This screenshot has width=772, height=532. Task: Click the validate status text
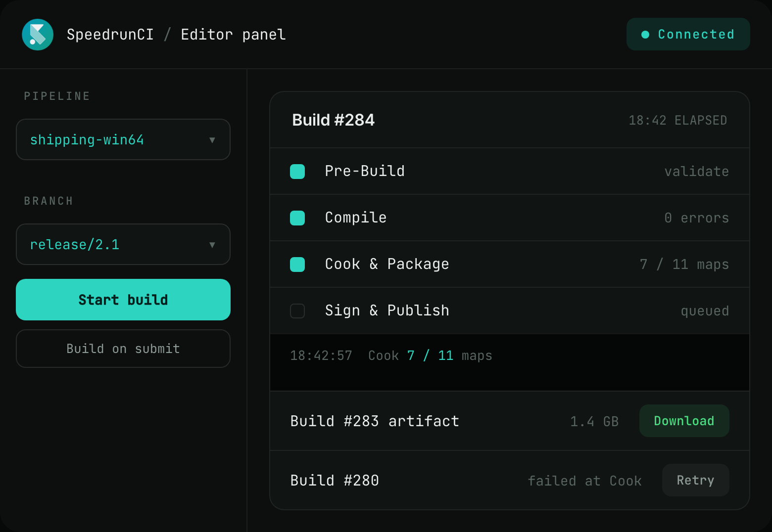696,172
